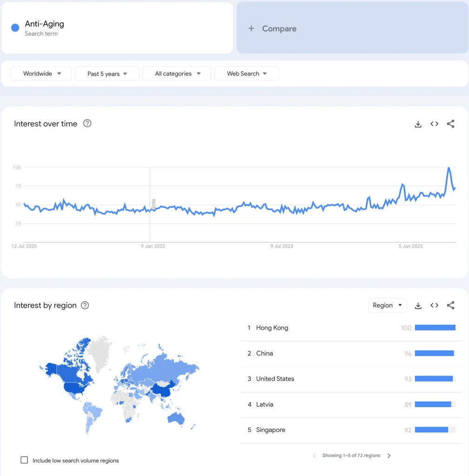This screenshot has width=469, height=476.
Task: Open help for Interest over time
Action: point(87,124)
